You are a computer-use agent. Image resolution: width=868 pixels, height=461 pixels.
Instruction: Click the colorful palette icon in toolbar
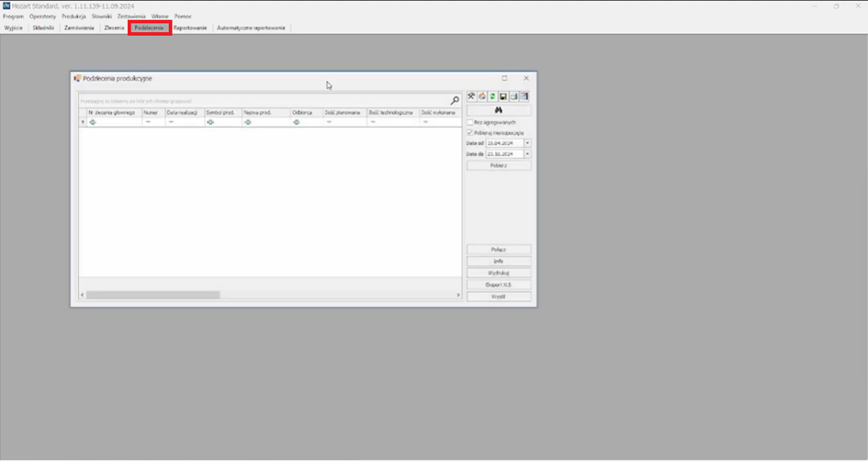pos(481,96)
